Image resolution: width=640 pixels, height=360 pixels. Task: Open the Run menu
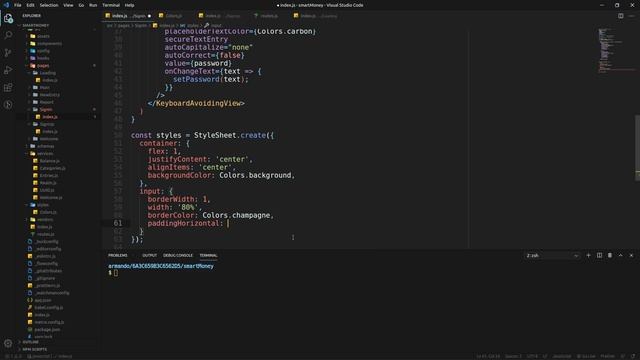pos(93,5)
